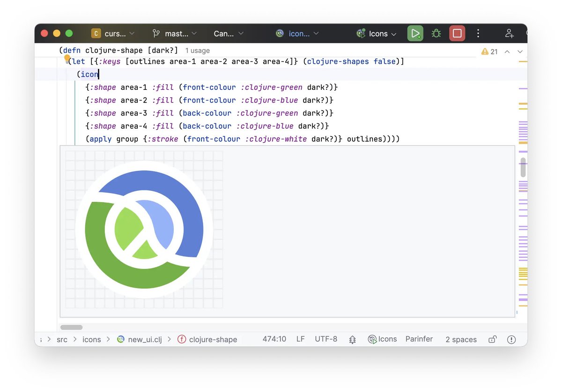Click the rendered Clojure logo preview

(144, 229)
